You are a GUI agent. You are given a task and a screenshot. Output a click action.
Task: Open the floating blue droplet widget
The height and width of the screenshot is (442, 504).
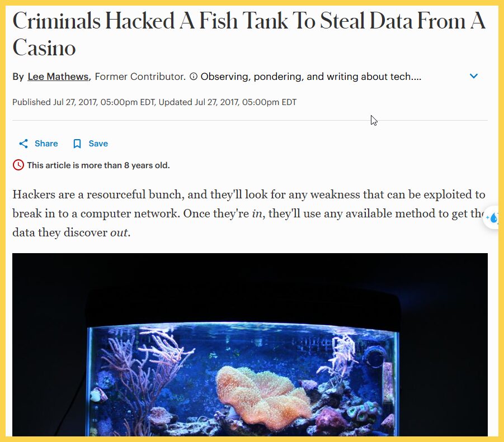(492, 217)
